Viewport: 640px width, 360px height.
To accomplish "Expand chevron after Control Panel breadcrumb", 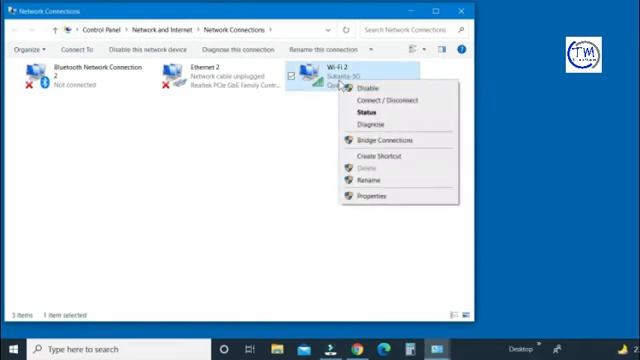I will click(x=126, y=30).
